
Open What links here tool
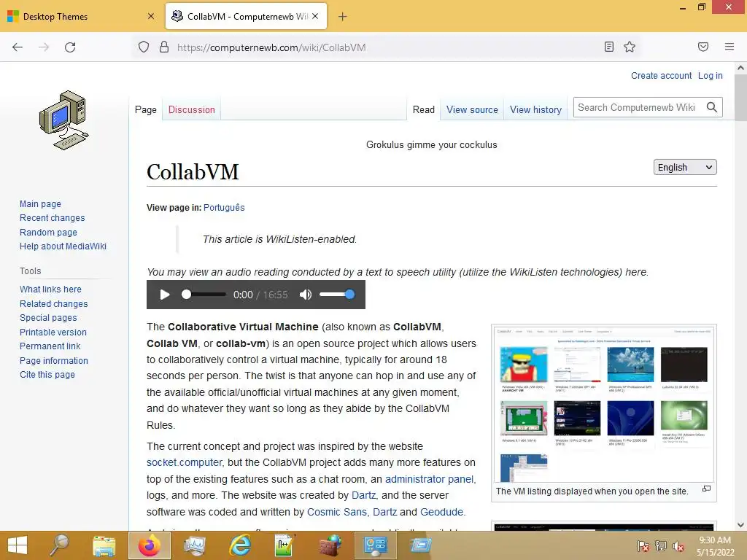pos(50,289)
